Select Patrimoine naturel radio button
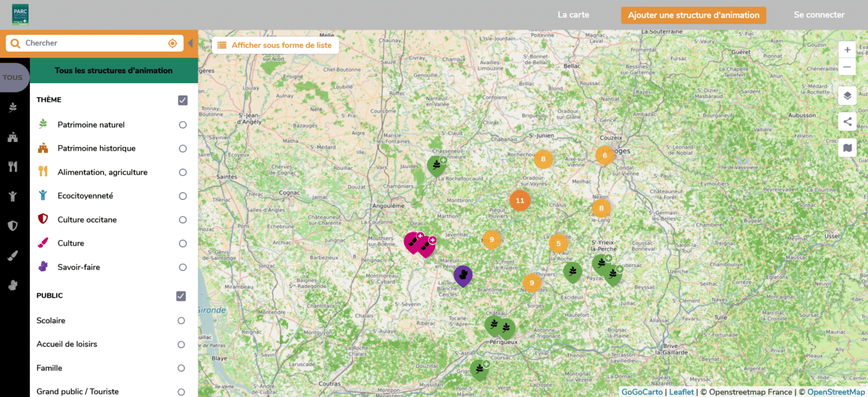868x397 pixels. (x=183, y=125)
